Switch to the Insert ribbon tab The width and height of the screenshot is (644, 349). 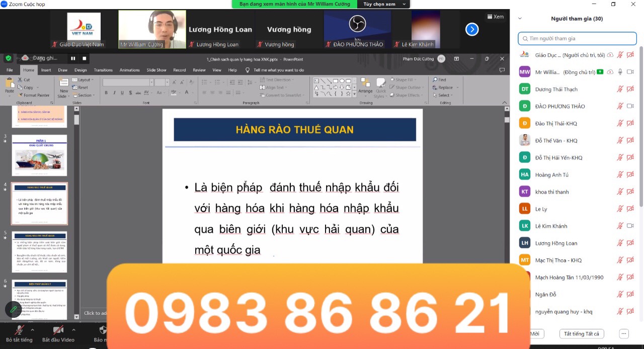click(x=46, y=70)
